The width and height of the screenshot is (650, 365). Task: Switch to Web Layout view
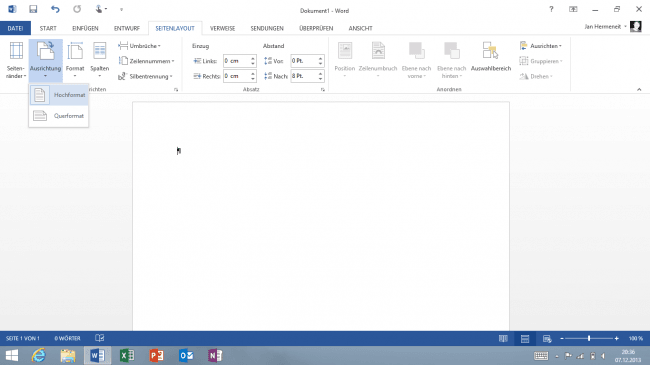point(547,338)
